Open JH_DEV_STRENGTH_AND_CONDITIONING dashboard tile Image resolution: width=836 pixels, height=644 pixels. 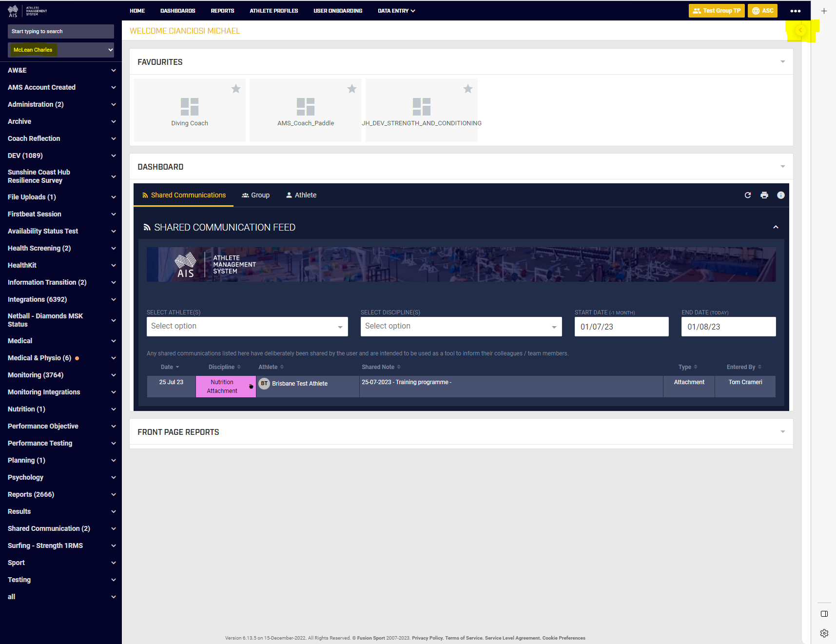point(422,111)
